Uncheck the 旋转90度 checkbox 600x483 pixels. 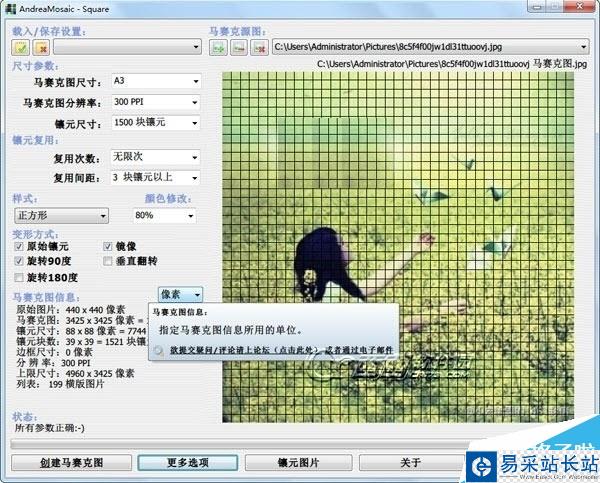[x=18, y=261]
